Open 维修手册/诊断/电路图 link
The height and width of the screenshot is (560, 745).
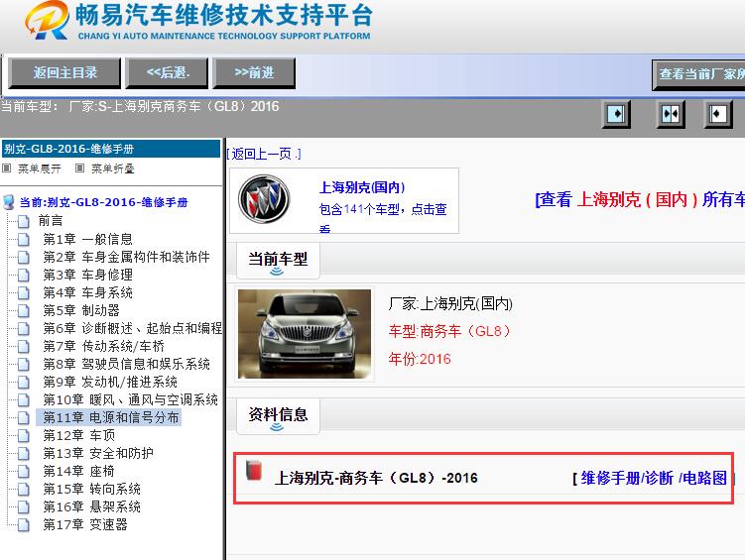pos(654,478)
